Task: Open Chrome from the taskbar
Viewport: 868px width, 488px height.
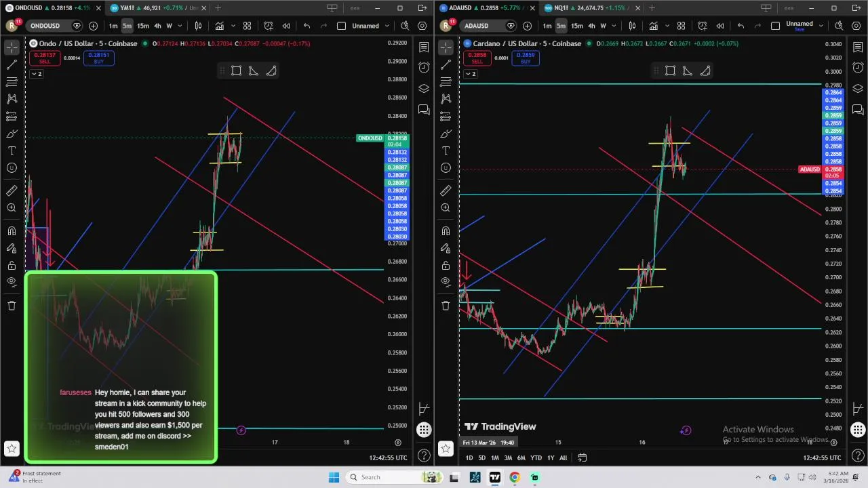Action: [515, 477]
